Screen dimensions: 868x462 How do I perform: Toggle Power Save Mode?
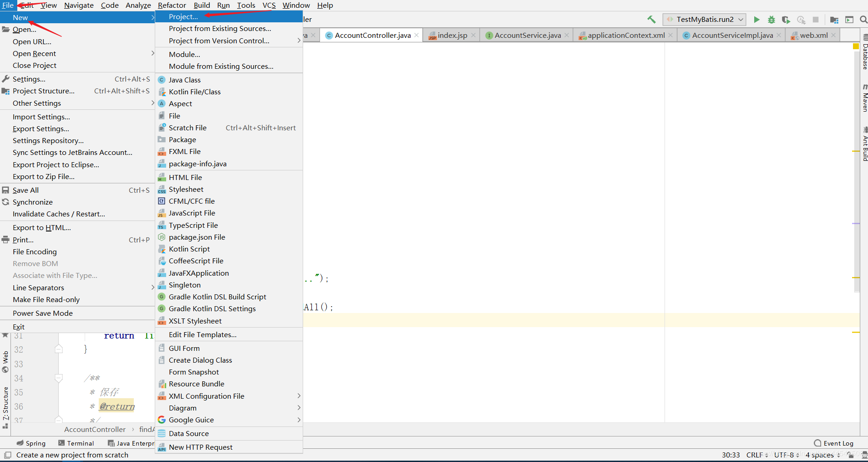[77, 313]
